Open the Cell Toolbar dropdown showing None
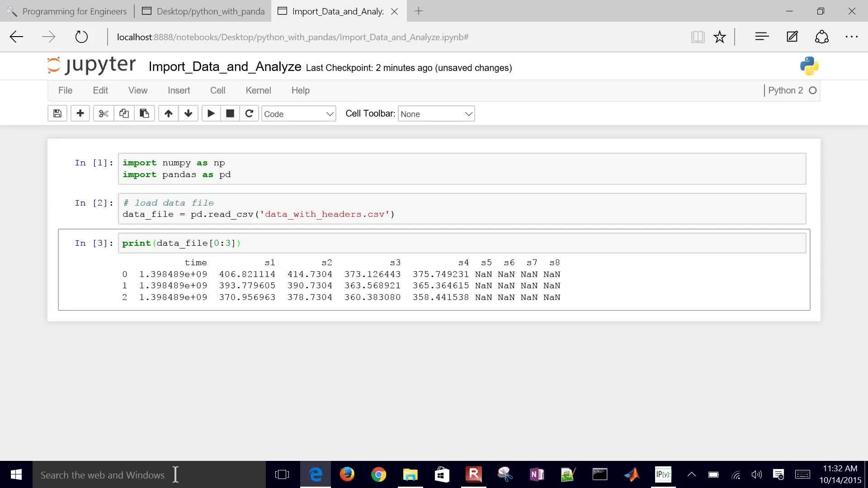 pos(436,114)
